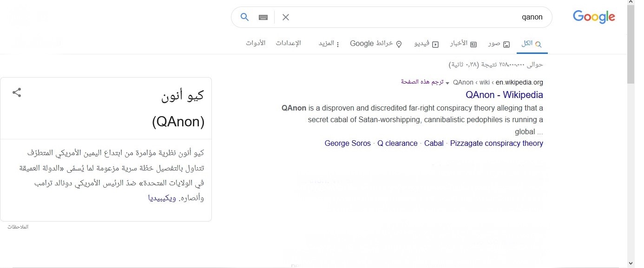The height and width of the screenshot is (268, 644).
Task: Open the QAnon - Wikipedia result
Action: [504, 95]
